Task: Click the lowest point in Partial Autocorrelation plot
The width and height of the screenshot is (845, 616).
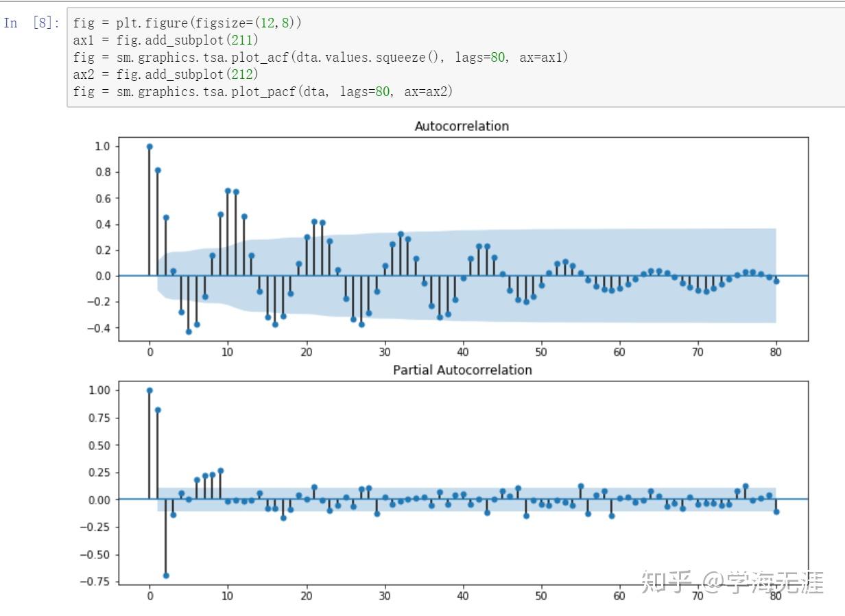Action: (x=165, y=576)
